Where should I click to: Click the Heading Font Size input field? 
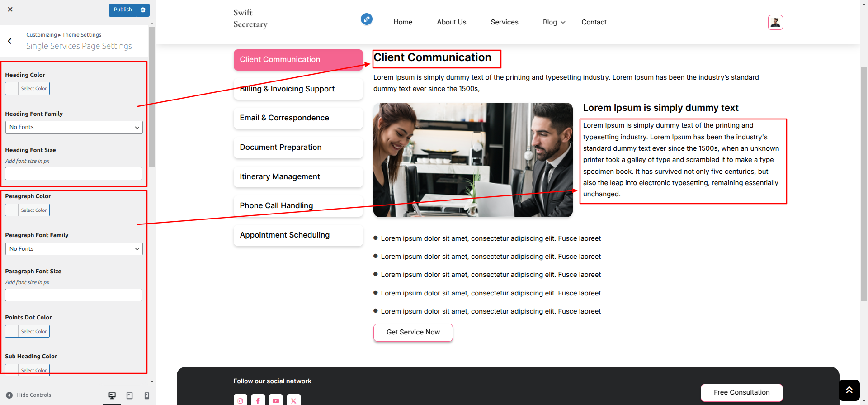[74, 174]
